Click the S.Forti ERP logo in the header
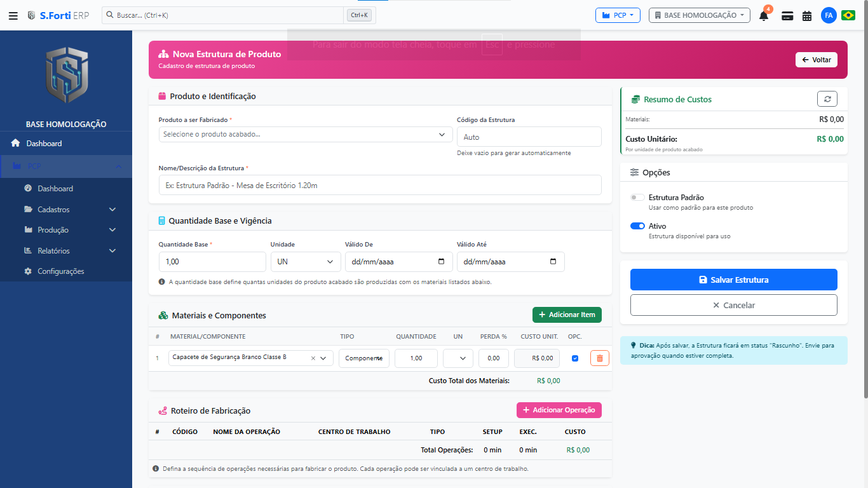 pos(58,15)
